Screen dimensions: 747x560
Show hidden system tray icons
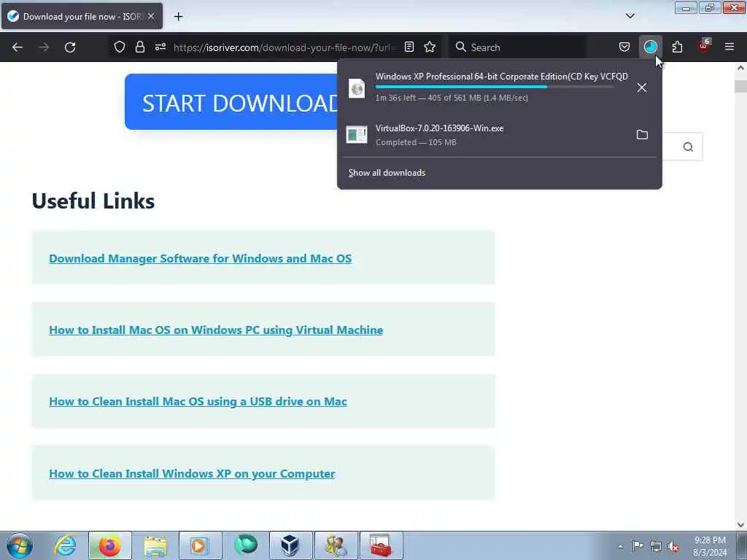pos(620,546)
